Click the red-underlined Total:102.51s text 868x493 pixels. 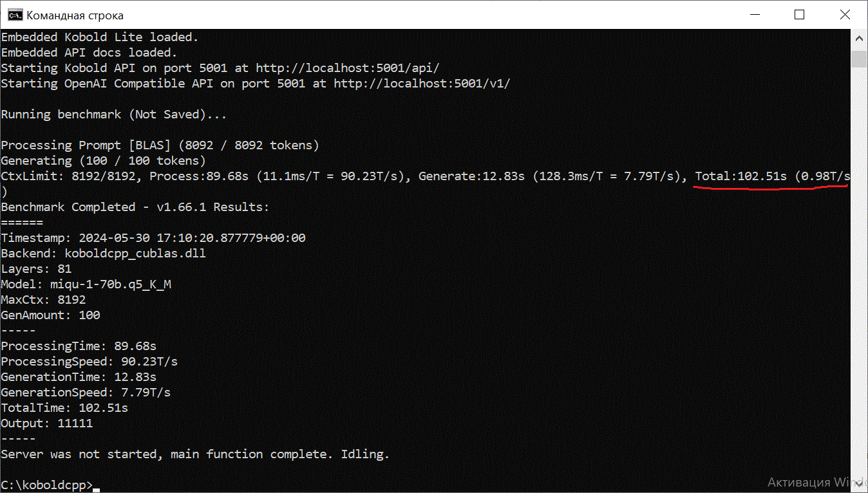coord(741,176)
